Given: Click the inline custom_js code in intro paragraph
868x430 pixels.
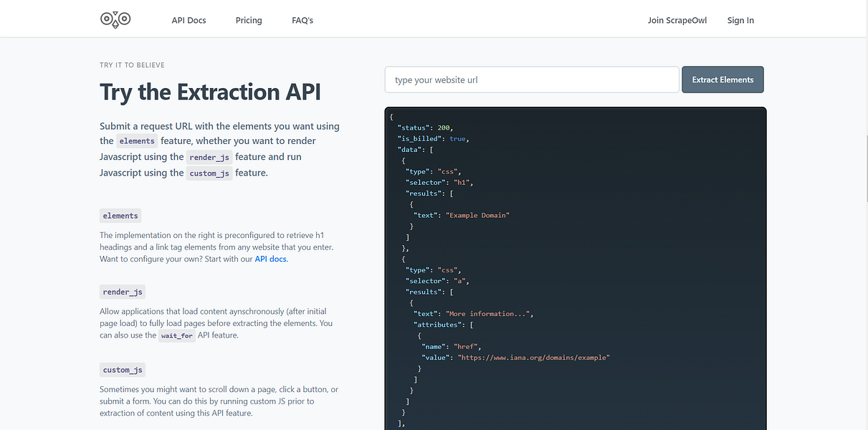Looking at the screenshot, I should (209, 173).
